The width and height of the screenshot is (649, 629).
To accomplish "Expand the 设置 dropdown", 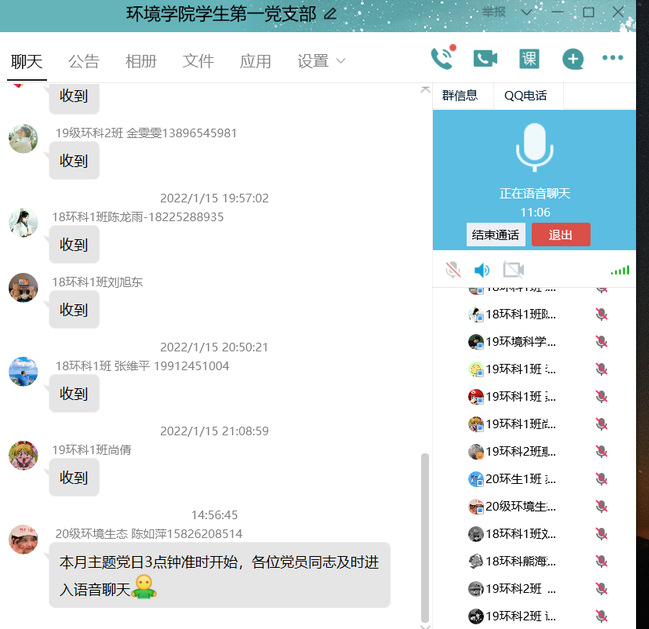I will [321, 61].
